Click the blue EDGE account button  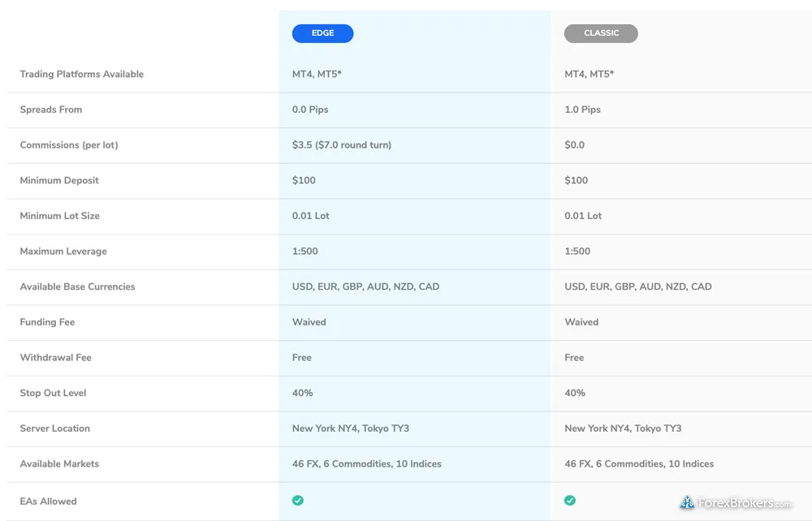[322, 33]
